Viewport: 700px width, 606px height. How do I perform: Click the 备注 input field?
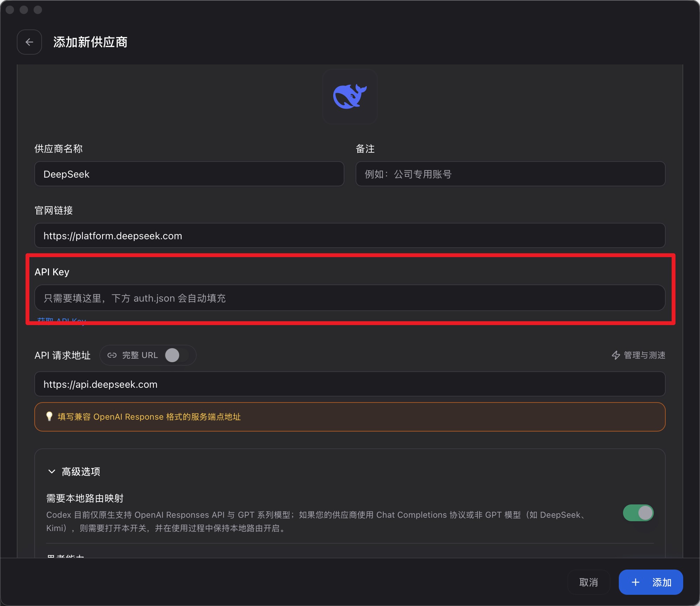pyautogui.click(x=510, y=174)
